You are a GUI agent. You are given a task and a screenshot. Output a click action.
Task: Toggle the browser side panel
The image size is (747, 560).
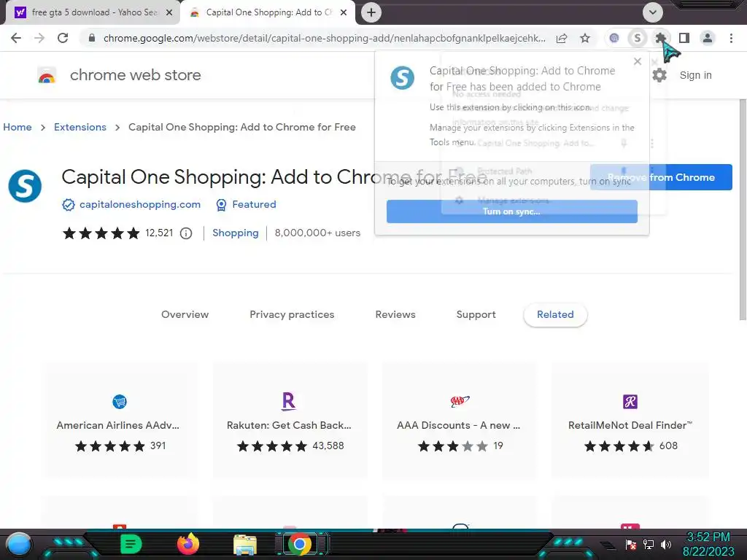[684, 38]
